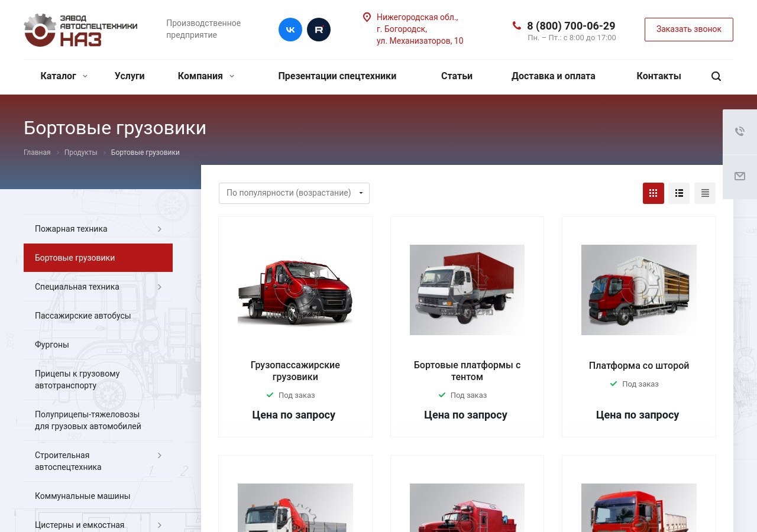Image resolution: width=757 pixels, height=532 pixels.
Task: Open Грузопассажирские грузовики product title
Action: (x=295, y=371)
